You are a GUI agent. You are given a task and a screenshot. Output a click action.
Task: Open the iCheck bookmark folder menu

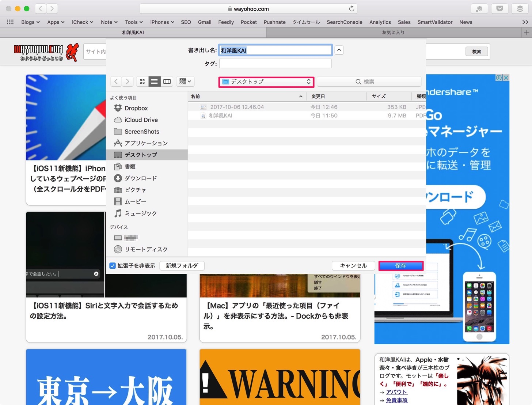click(83, 22)
